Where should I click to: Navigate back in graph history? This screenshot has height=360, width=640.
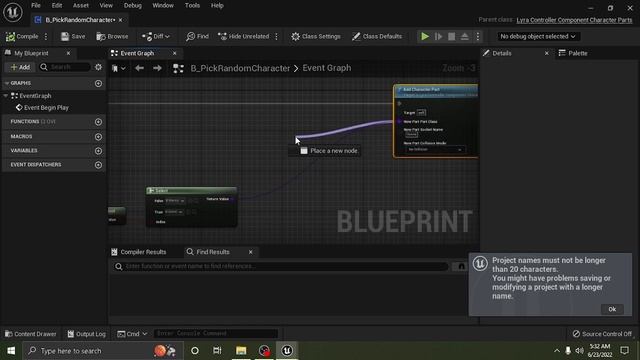point(139,68)
